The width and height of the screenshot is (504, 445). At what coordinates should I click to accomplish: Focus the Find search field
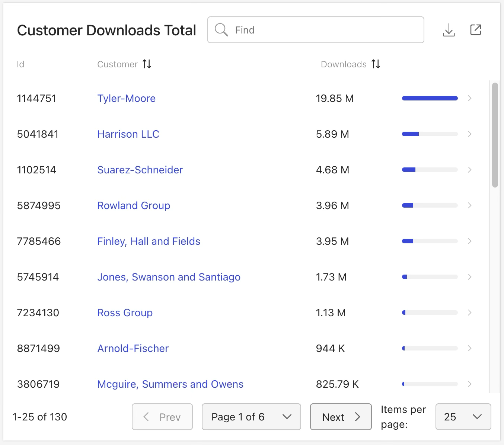316,30
